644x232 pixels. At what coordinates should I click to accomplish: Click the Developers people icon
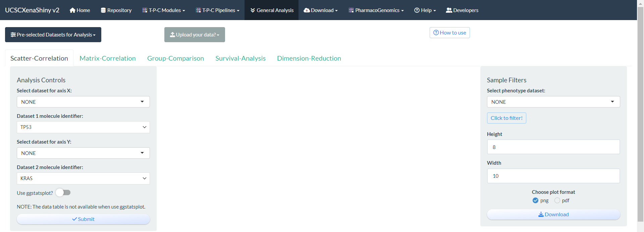pos(449,10)
